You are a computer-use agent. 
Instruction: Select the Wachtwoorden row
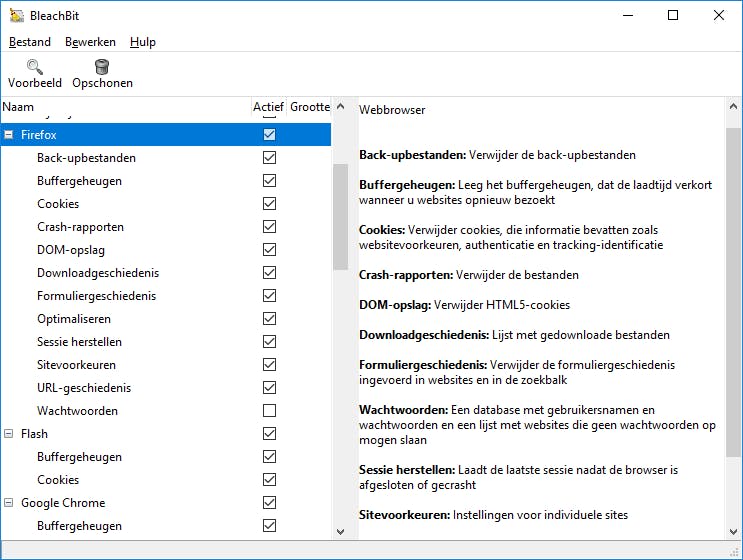tap(166, 410)
